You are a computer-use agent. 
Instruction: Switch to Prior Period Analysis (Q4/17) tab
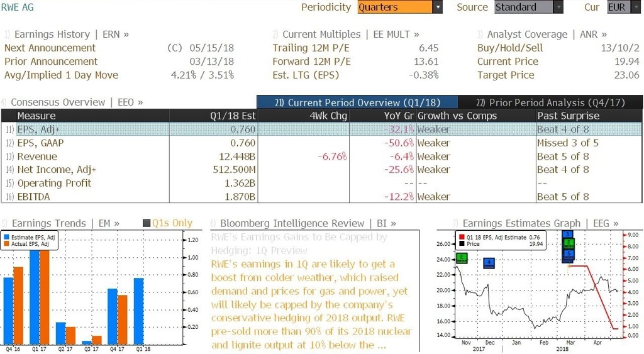coord(550,102)
